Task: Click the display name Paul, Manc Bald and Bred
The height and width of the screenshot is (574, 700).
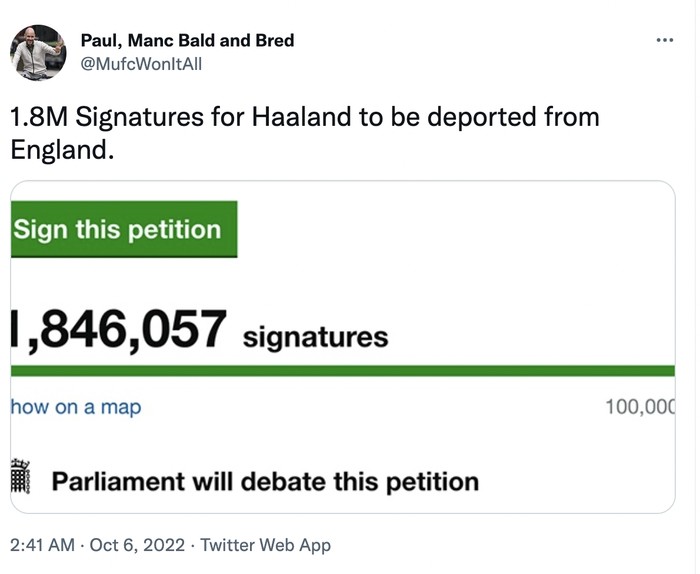Action: point(187,41)
